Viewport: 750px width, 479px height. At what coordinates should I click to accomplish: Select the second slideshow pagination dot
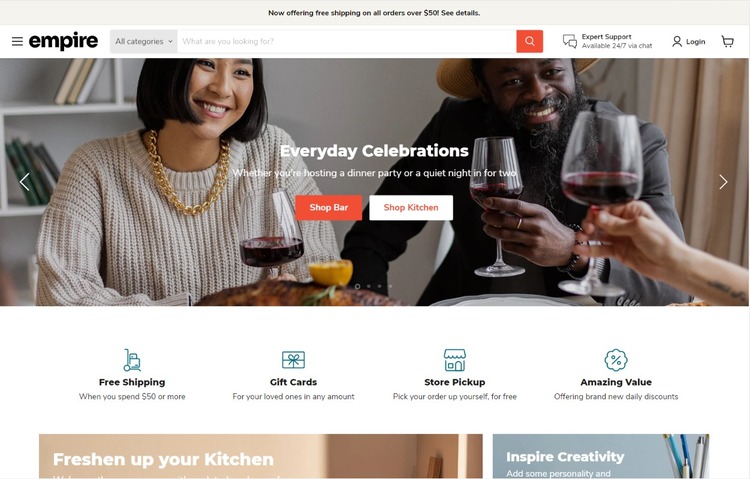click(x=368, y=286)
